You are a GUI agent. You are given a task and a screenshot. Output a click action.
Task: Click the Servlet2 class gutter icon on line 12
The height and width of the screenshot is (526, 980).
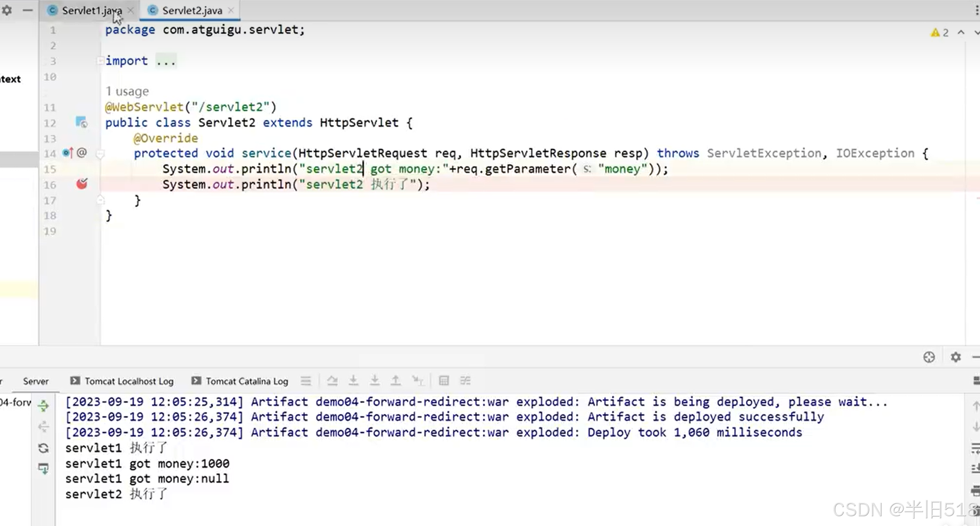click(x=81, y=122)
